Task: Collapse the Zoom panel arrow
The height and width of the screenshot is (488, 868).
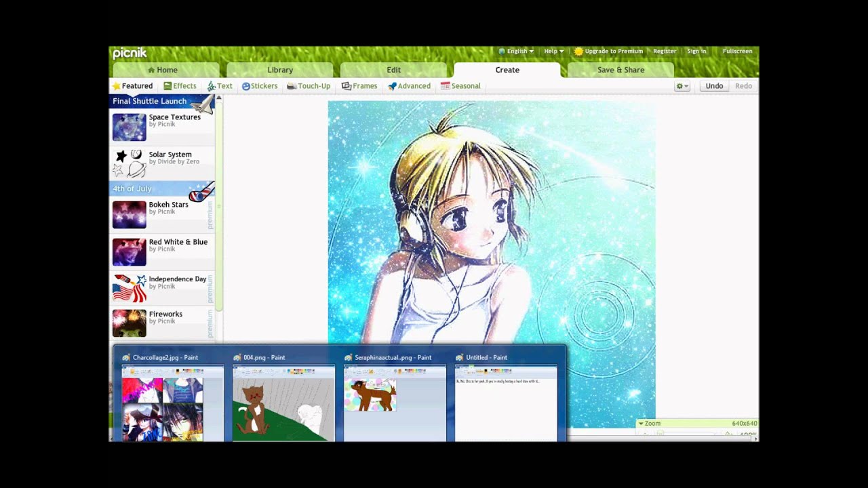Action: (x=641, y=424)
